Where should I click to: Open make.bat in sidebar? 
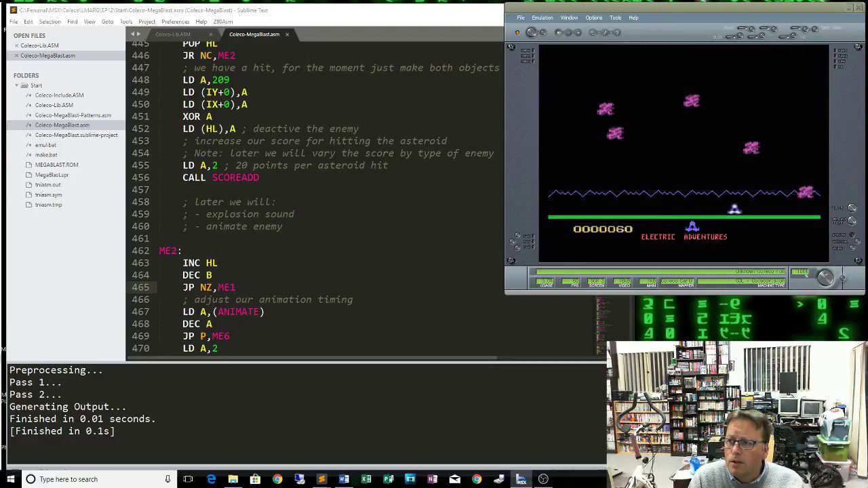coord(46,155)
